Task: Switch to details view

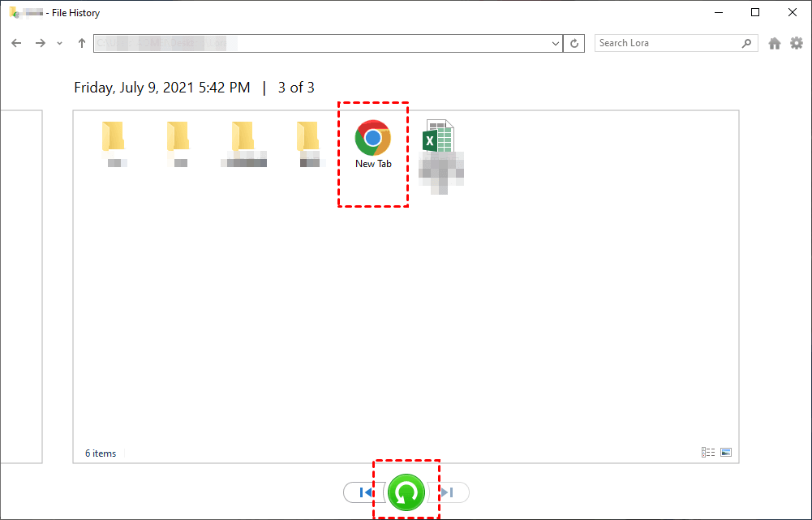Action: point(708,452)
